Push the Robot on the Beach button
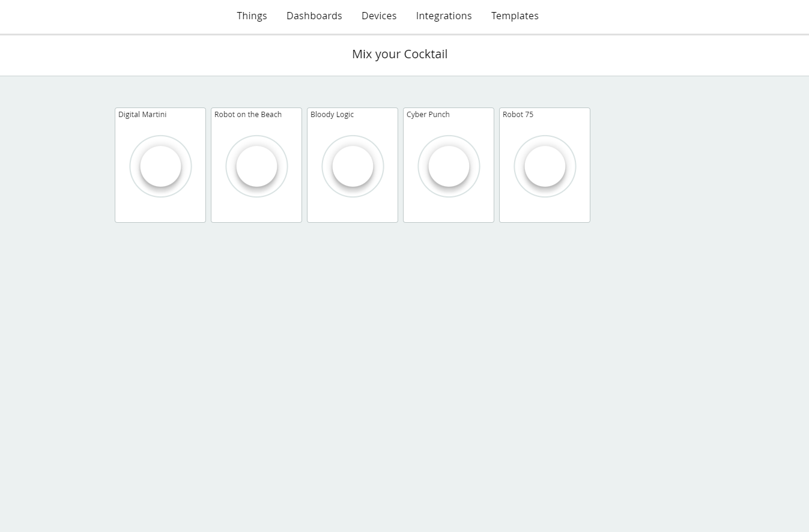Image resolution: width=809 pixels, height=532 pixels. pyautogui.click(x=256, y=166)
